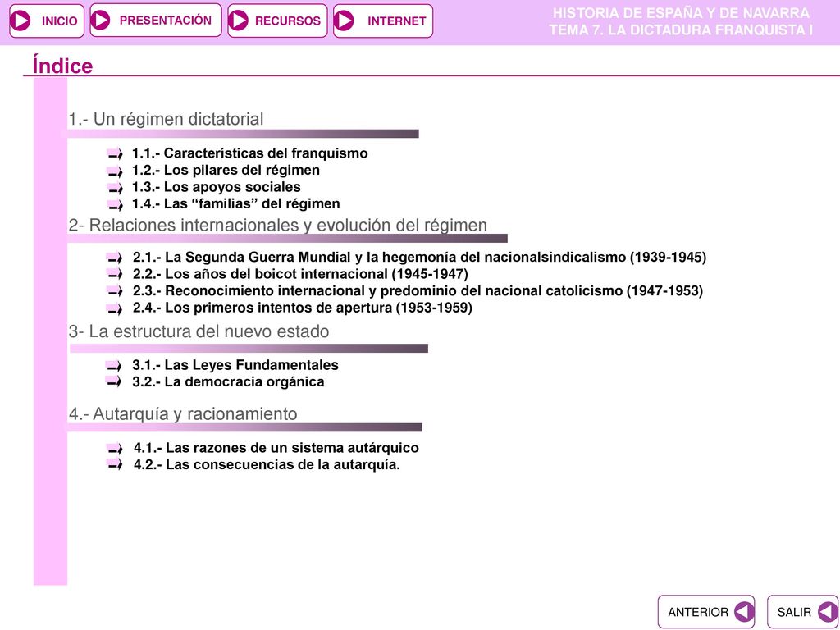This screenshot has width=840, height=630.
Task: Open 3.1.- Las Leyes Fundamentales
Action: (235, 365)
